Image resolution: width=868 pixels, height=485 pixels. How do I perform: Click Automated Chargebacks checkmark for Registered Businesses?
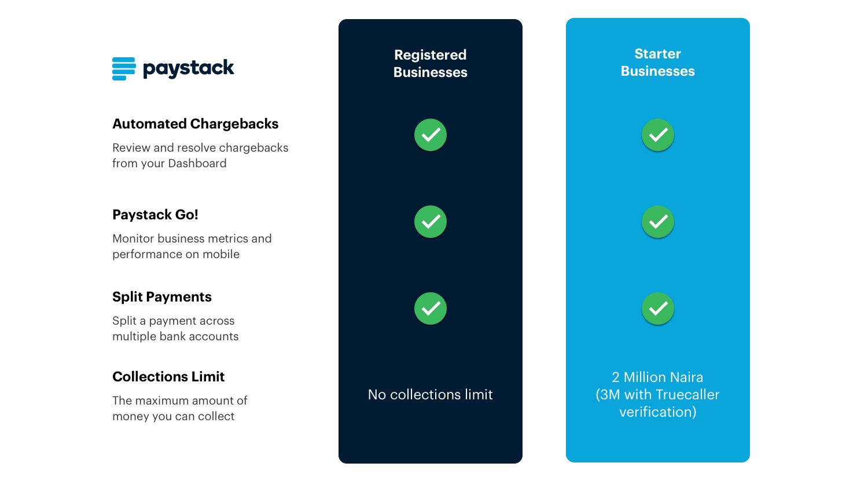click(x=431, y=135)
